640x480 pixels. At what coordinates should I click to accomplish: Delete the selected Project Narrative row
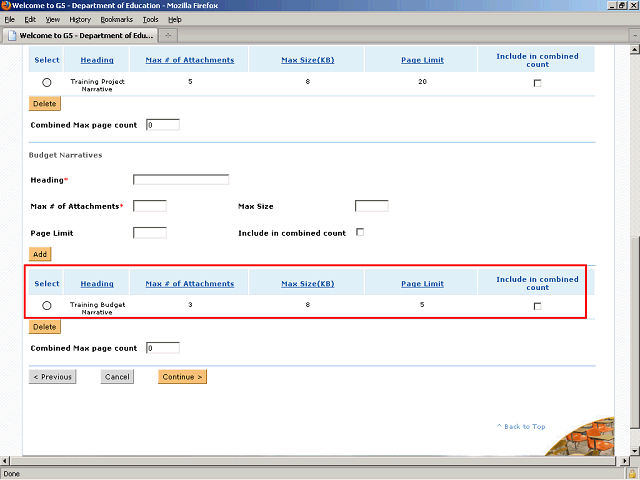tap(45, 104)
